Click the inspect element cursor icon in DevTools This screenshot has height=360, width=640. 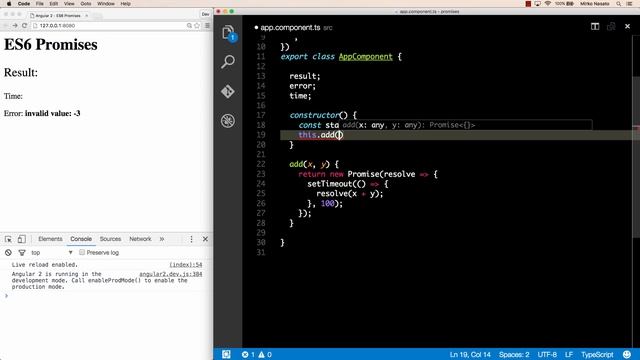(8, 239)
